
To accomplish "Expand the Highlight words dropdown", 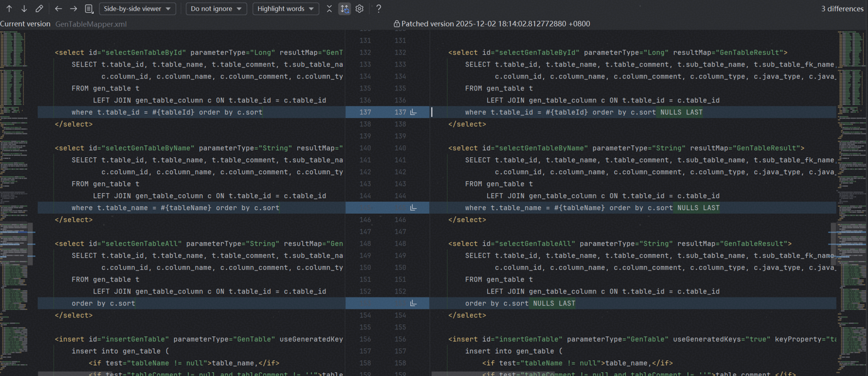I will (x=285, y=9).
